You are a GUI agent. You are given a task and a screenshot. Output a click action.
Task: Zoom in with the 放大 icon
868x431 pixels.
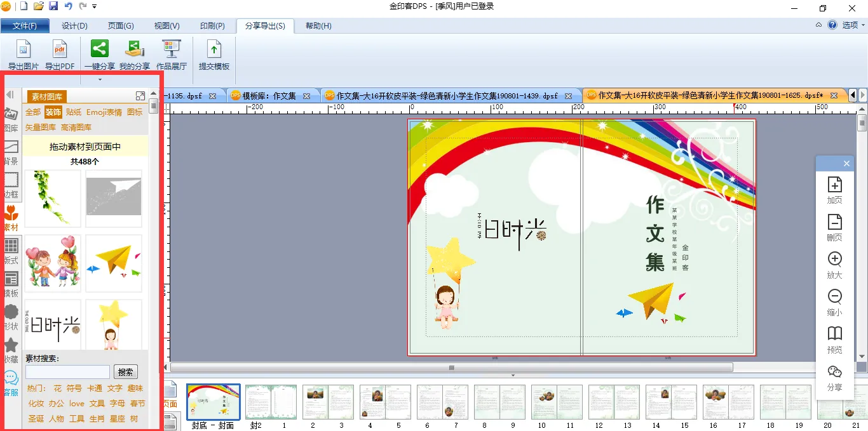point(834,260)
